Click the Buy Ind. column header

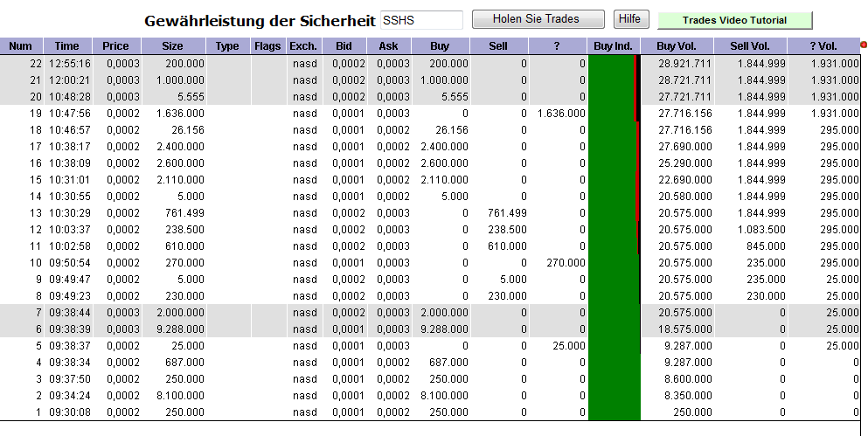614,46
